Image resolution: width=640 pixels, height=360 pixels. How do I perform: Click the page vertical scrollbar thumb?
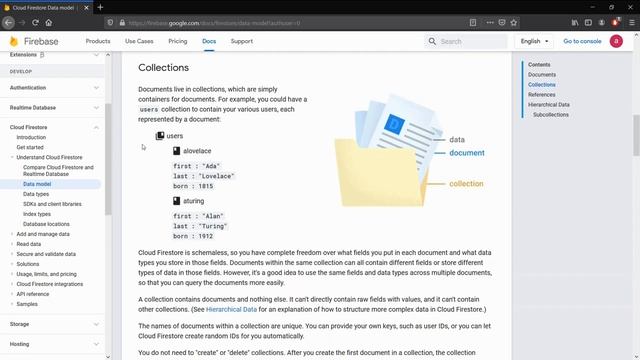636,135
